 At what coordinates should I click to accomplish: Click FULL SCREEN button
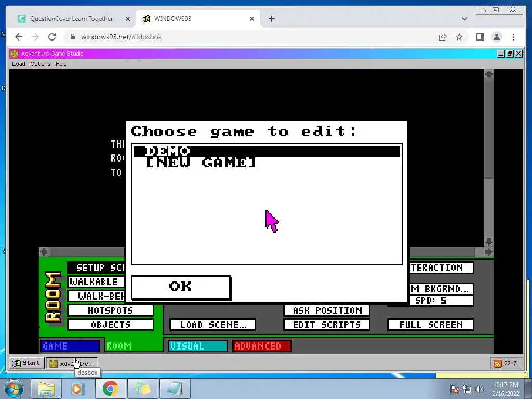pos(431,325)
